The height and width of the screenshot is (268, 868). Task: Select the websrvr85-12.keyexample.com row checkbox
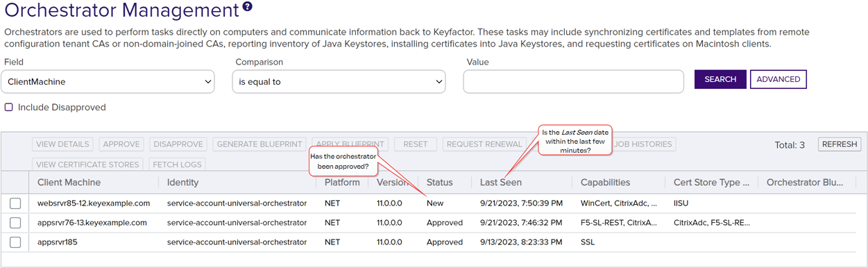15,203
